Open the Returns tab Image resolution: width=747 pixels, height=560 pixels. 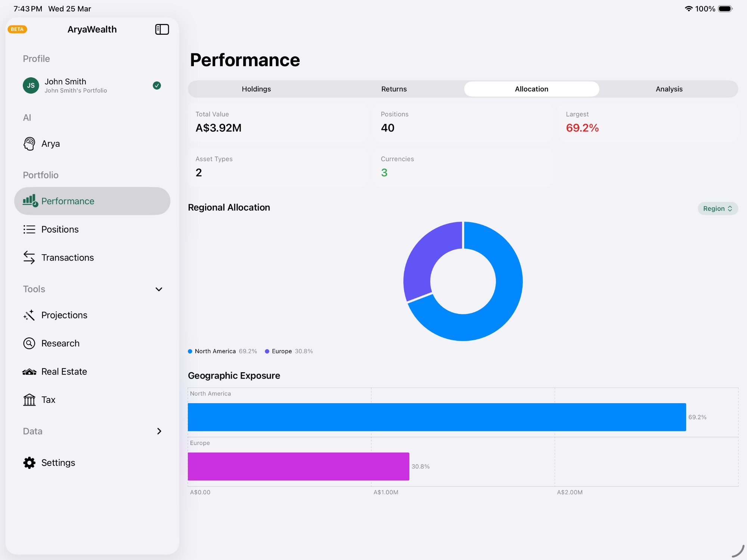tap(394, 89)
